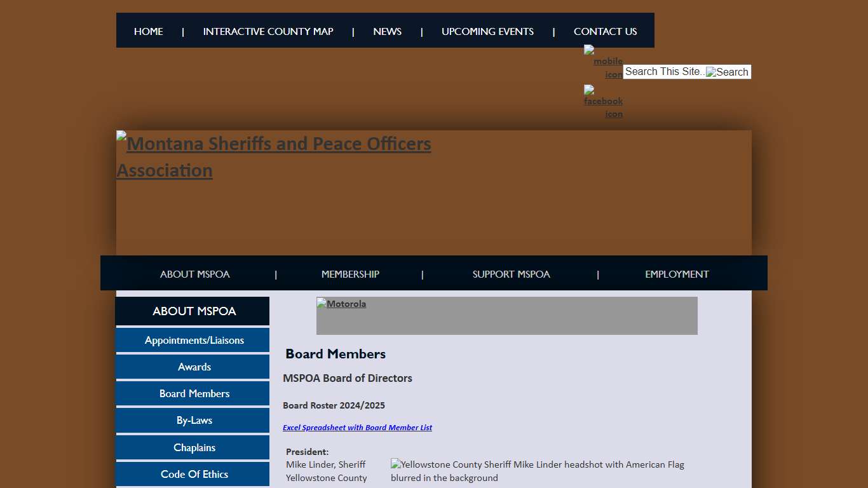The height and width of the screenshot is (488, 868).
Task: Open the CONTACT US page
Action: pos(605,31)
